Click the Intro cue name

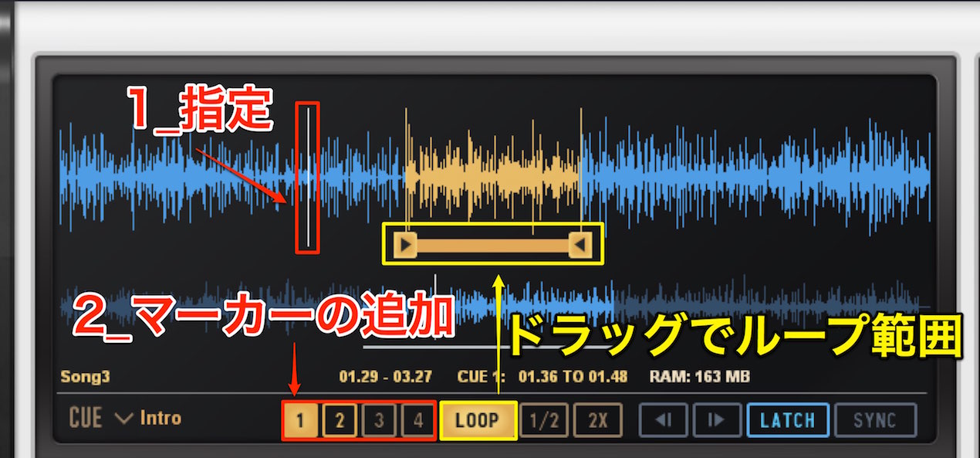[161, 419]
